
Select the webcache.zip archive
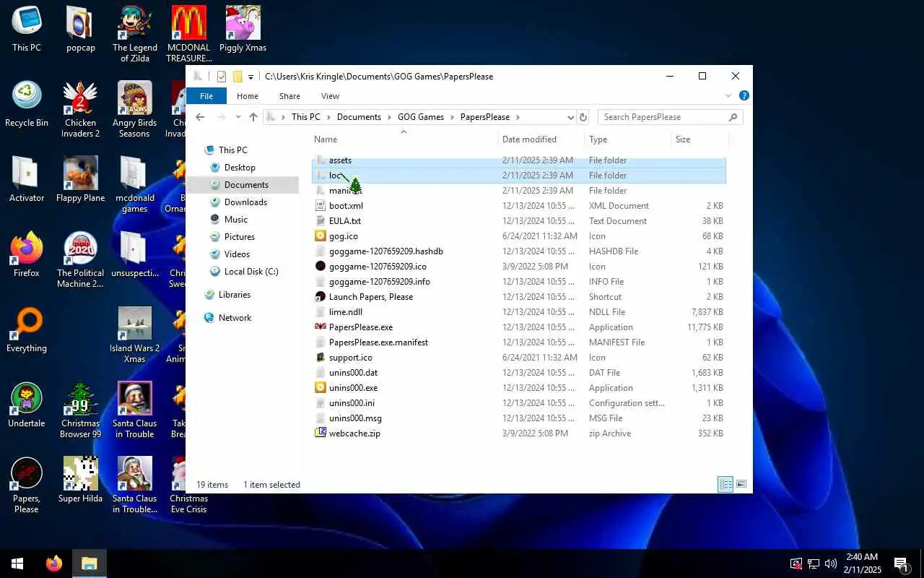[354, 433]
